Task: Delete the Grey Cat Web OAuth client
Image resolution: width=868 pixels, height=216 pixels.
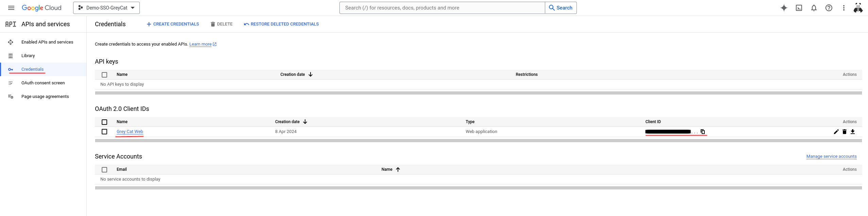Action: tap(845, 132)
